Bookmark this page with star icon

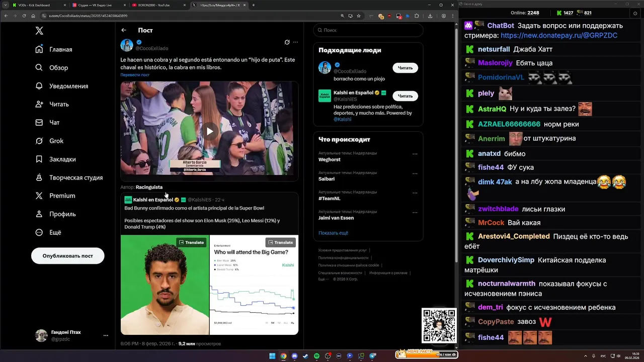(359, 16)
